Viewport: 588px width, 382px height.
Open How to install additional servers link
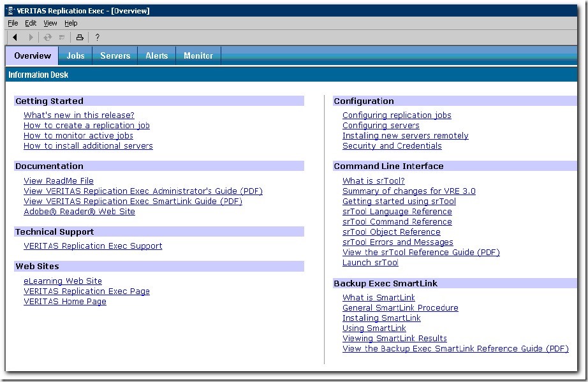[x=88, y=145]
